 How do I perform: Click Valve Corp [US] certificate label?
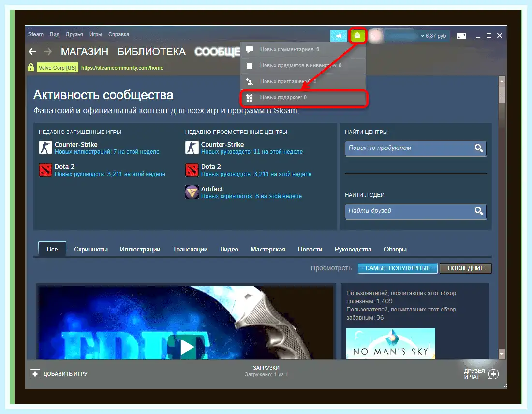[x=58, y=68]
